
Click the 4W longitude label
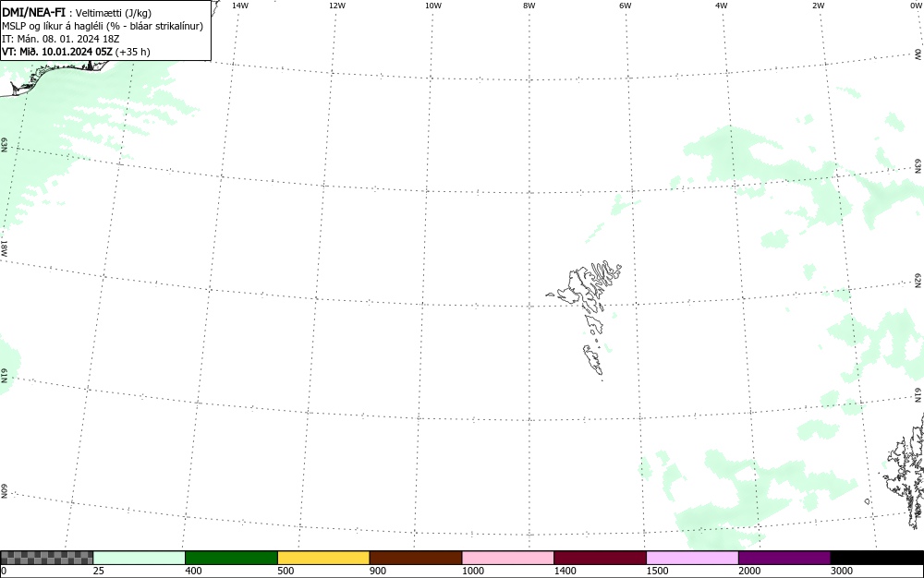[722, 6]
